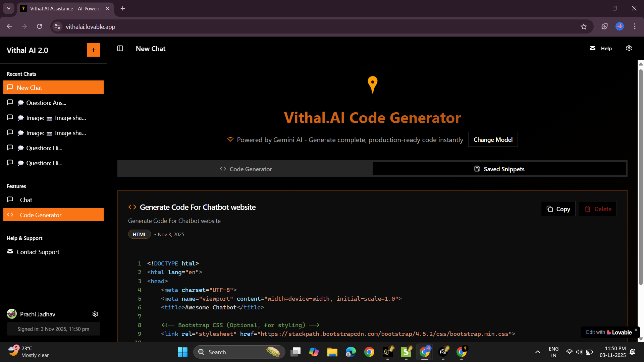The height and width of the screenshot is (362, 644).
Task: Switch to the Code Generator tab
Action: tap(245, 169)
